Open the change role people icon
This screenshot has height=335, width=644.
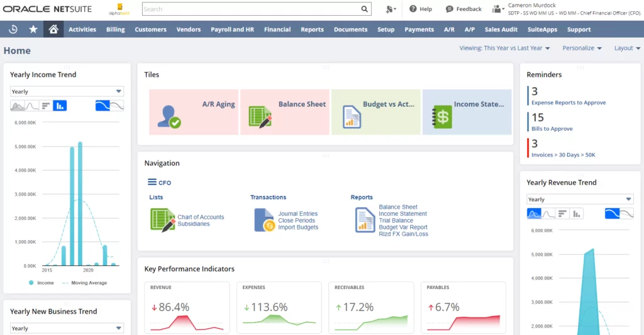tap(498, 9)
